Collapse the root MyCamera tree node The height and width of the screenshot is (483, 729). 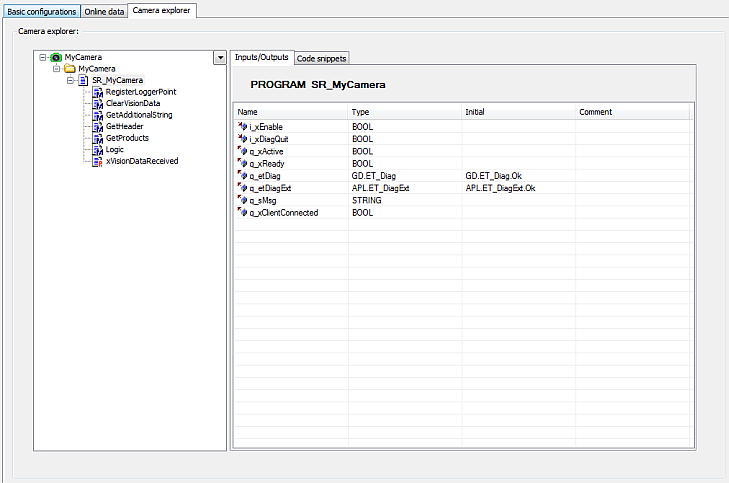43,58
